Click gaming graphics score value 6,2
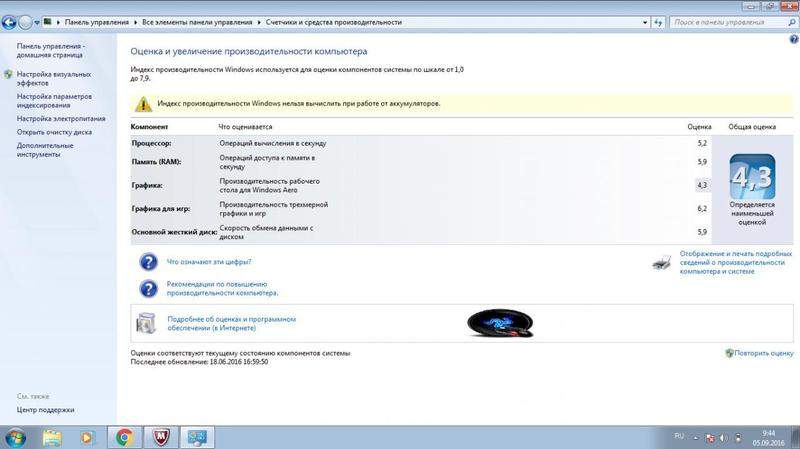The image size is (800, 449). tap(702, 209)
